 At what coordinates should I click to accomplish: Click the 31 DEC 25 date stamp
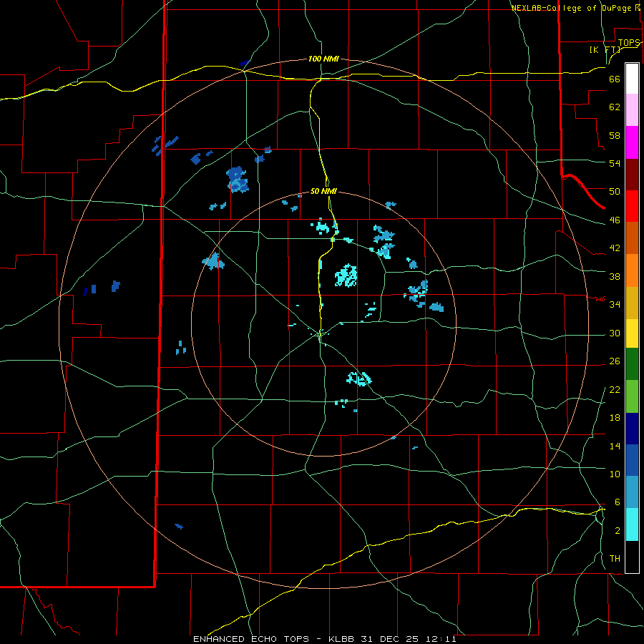coord(389,639)
